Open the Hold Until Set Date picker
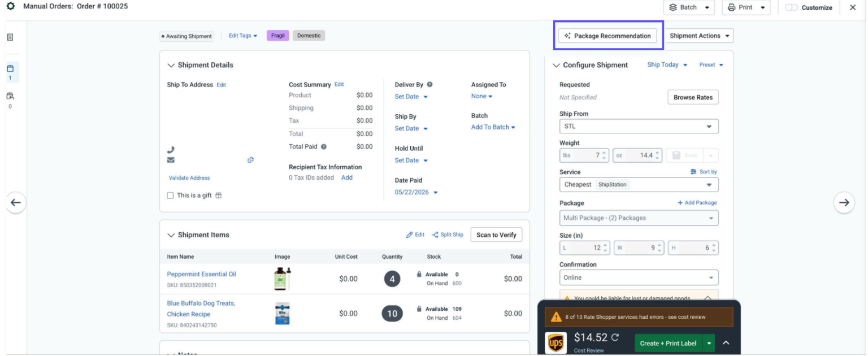 411,160
